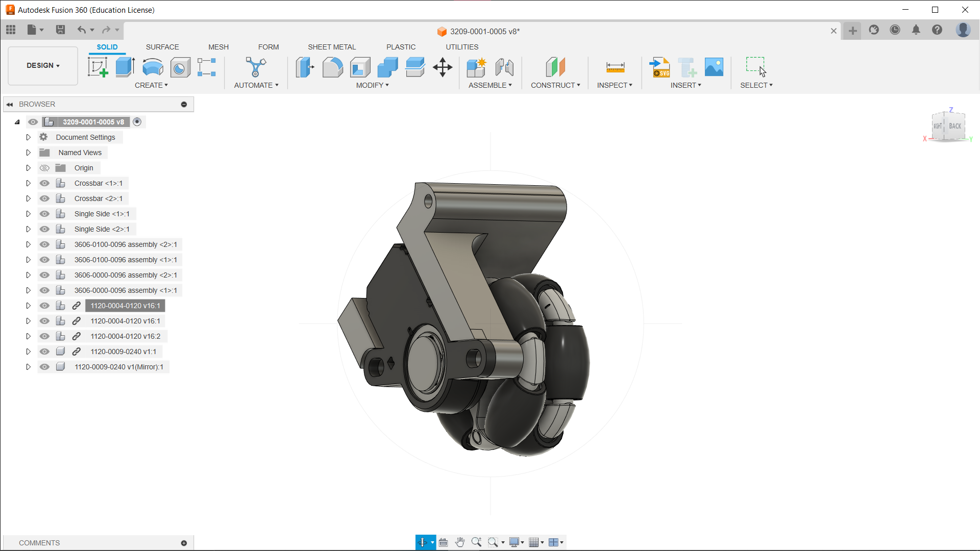980x551 pixels.
Task: Click the Pan hand icon in navigation bar
Action: [x=460, y=542]
